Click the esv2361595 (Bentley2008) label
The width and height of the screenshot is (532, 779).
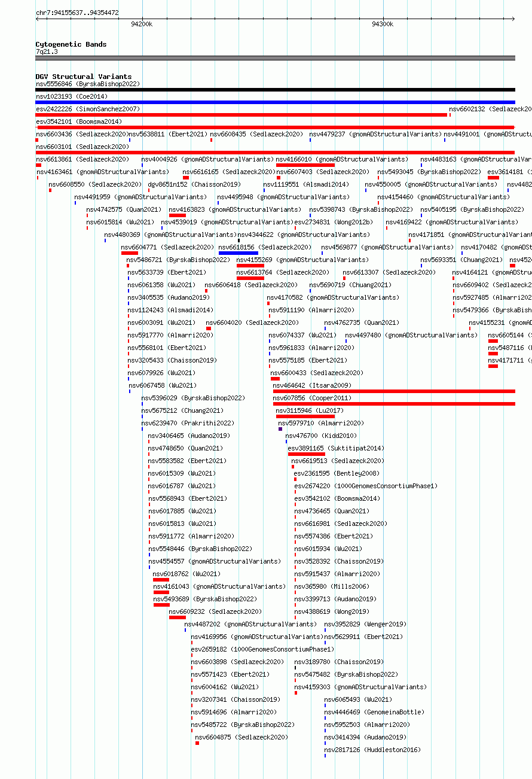point(337,473)
